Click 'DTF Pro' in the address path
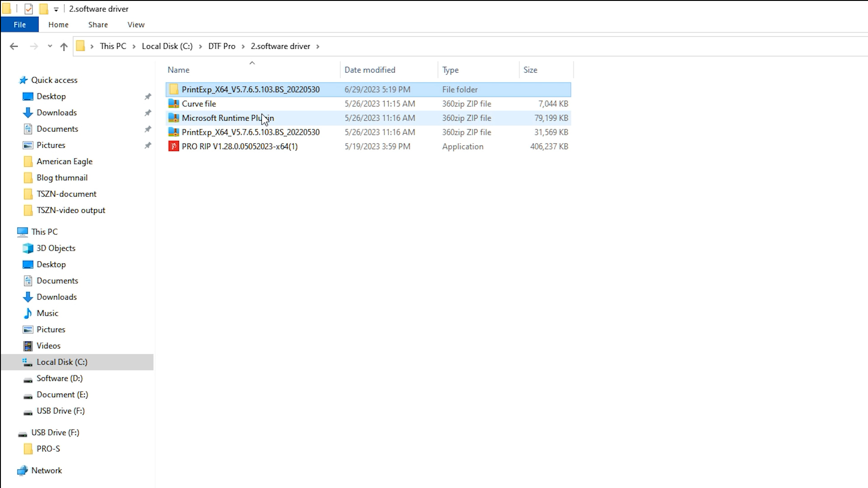Viewport: 868px width, 488px height. click(x=222, y=46)
